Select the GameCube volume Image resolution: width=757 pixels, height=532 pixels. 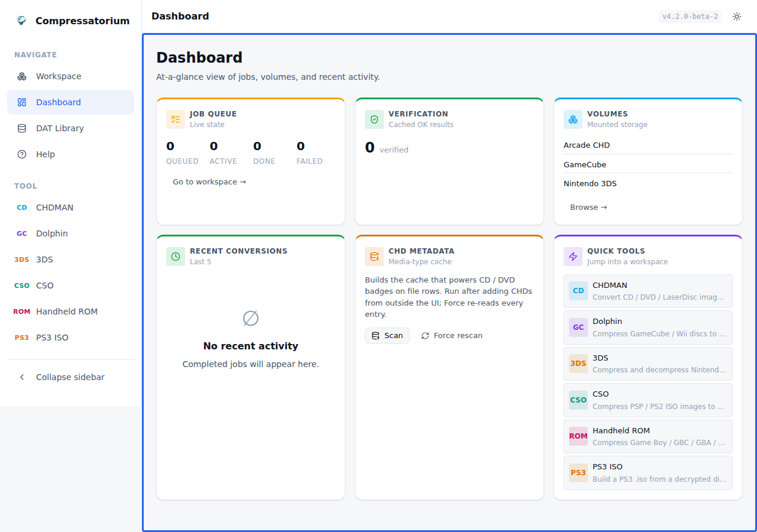pyautogui.click(x=648, y=164)
